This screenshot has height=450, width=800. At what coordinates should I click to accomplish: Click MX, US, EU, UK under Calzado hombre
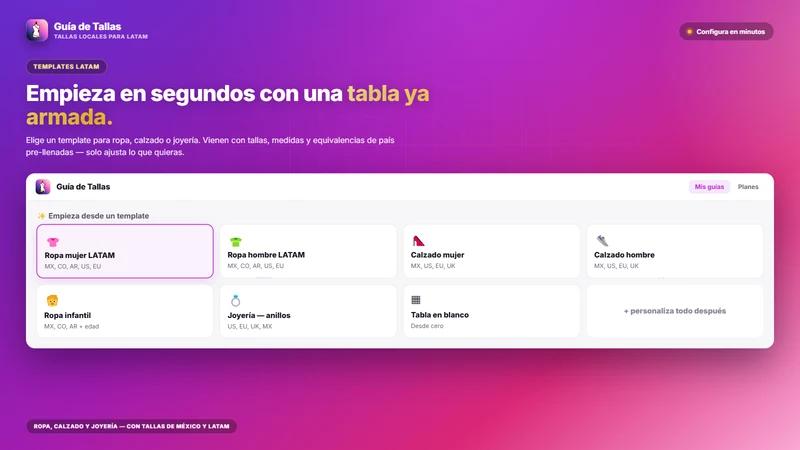point(616,266)
